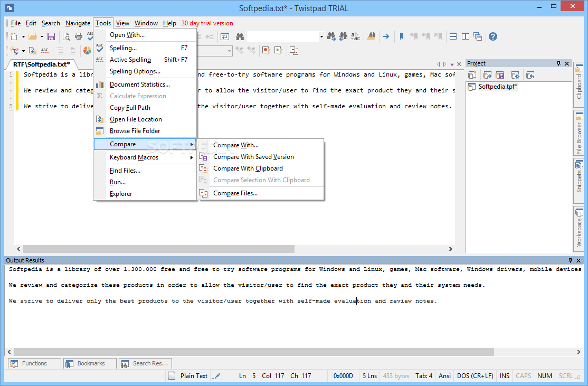Open the View menu
The height and width of the screenshot is (386, 588).
(x=122, y=23)
